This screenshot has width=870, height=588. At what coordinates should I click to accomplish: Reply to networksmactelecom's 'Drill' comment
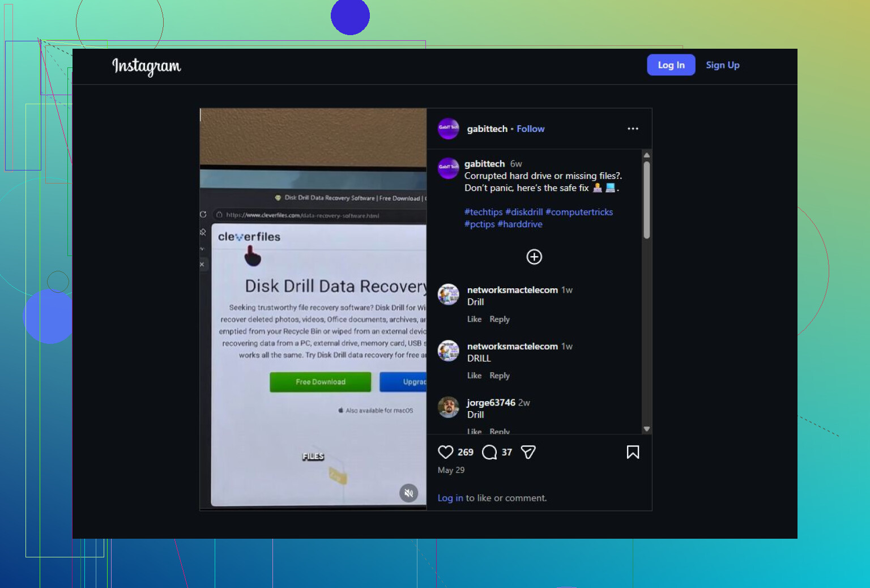(x=500, y=319)
